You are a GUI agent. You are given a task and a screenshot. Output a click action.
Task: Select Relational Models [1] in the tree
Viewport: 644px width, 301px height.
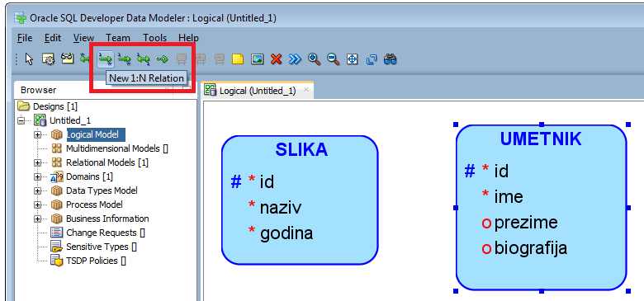107,162
